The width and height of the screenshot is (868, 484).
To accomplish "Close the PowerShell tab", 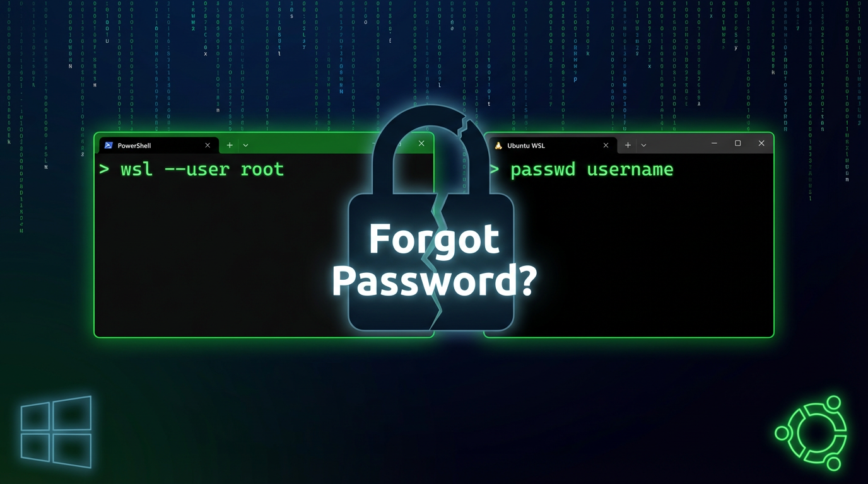I will click(208, 146).
